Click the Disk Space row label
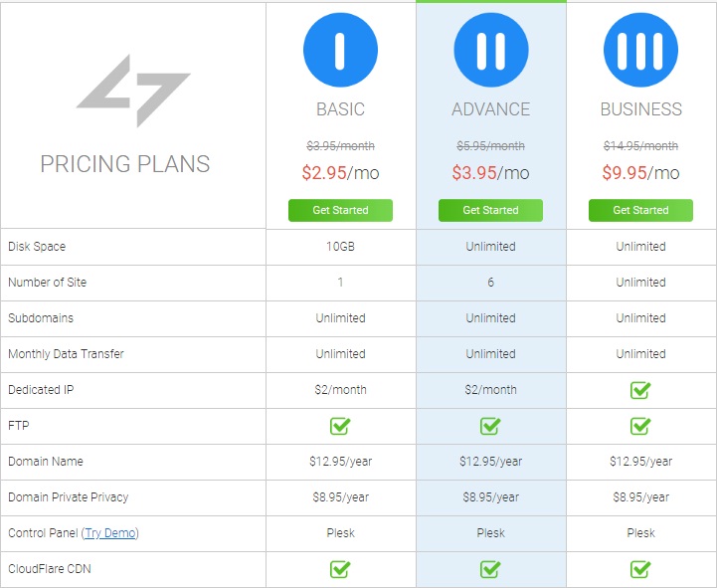 click(37, 247)
